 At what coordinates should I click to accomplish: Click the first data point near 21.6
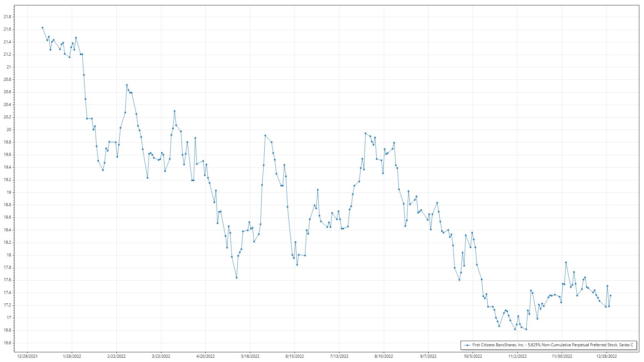click(42, 28)
